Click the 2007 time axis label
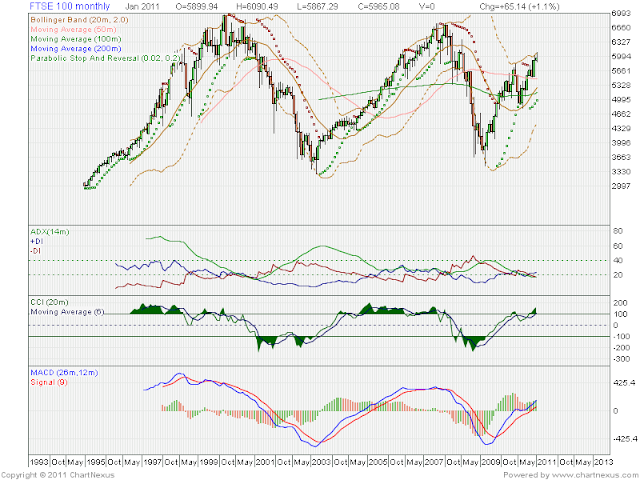 point(434,462)
